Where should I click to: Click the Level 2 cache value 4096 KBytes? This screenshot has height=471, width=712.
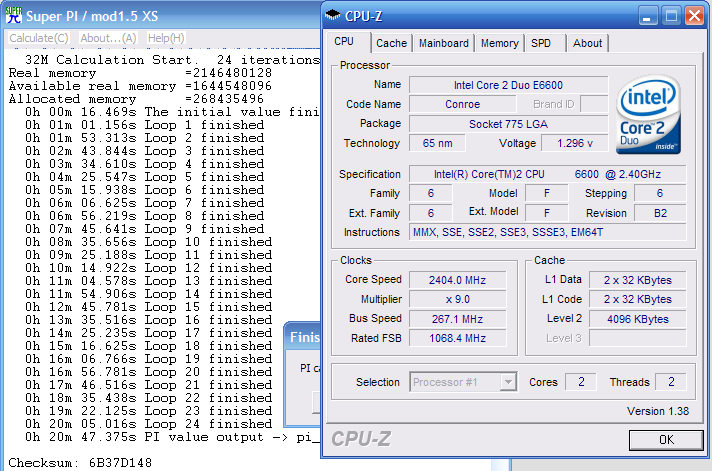[x=638, y=319]
